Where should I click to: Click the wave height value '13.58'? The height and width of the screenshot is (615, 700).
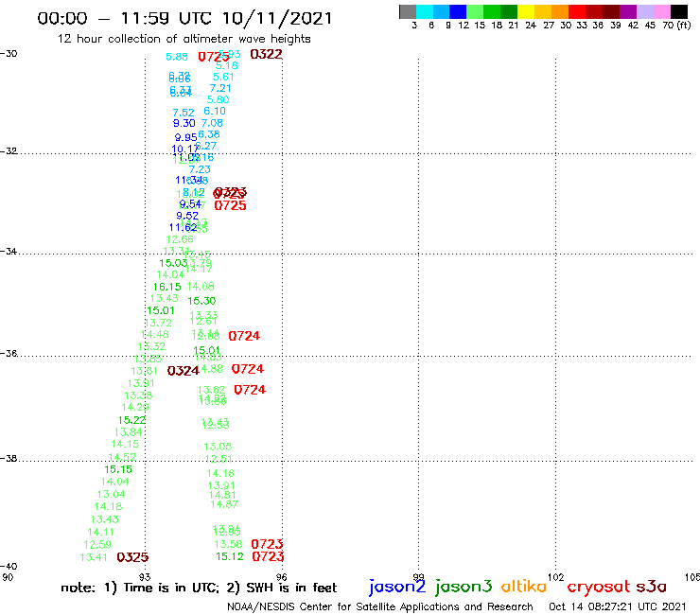tap(228, 544)
